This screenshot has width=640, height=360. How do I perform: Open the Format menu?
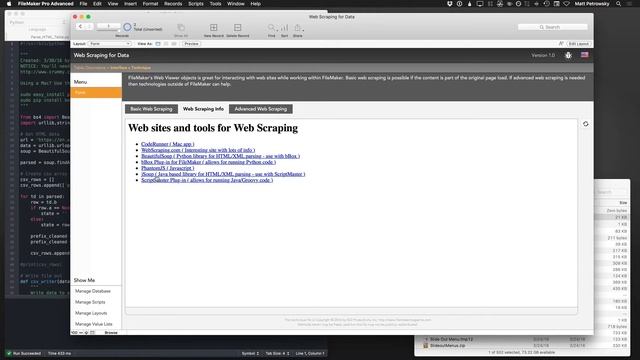point(150,4)
